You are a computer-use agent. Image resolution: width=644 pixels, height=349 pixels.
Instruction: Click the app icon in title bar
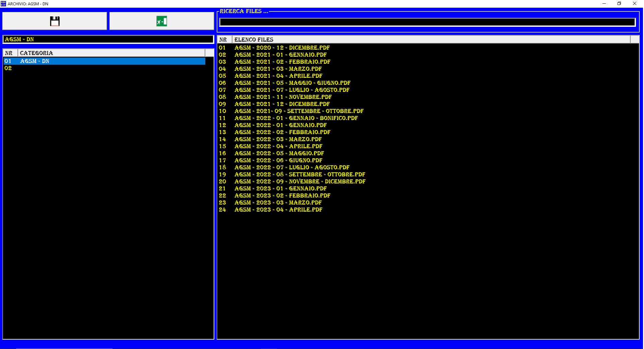click(3, 4)
